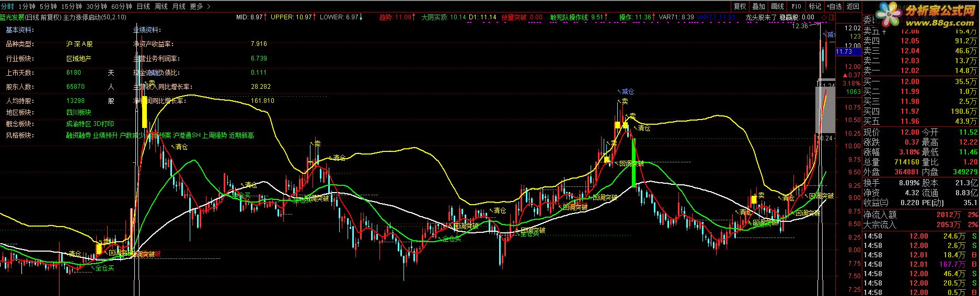The image size is (980, 296).
Task: Click the 放量突破: 0.00 indicator value
Action: point(522,17)
